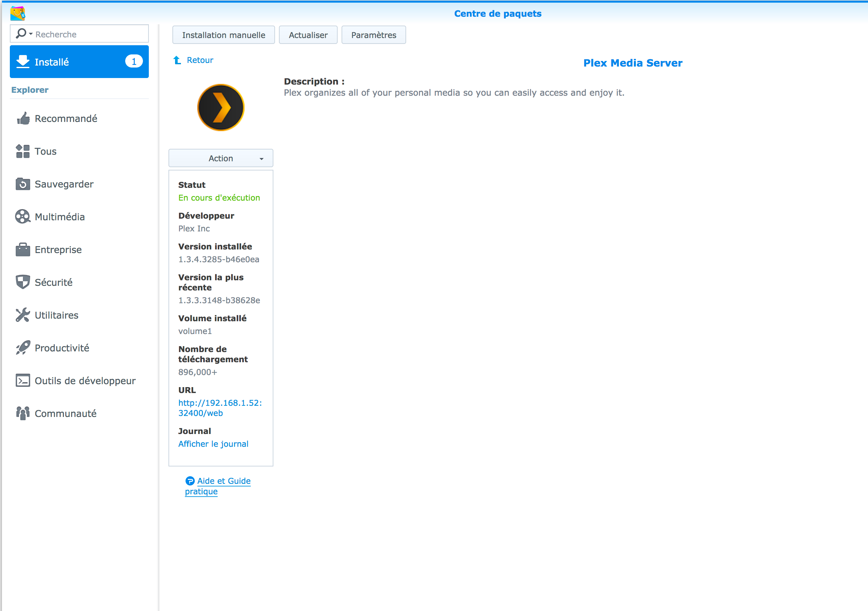This screenshot has height=611, width=868.
Task: Click the Communauté people icon
Action: click(x=23, y=413)
